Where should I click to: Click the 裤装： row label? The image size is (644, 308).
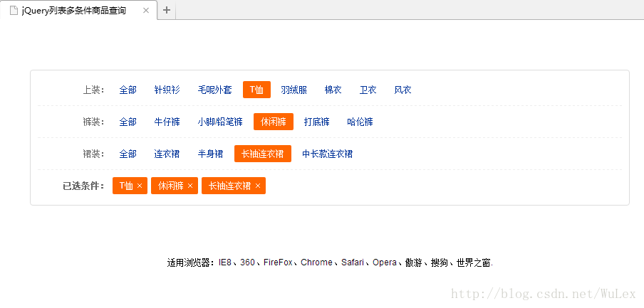coord(94,122)
